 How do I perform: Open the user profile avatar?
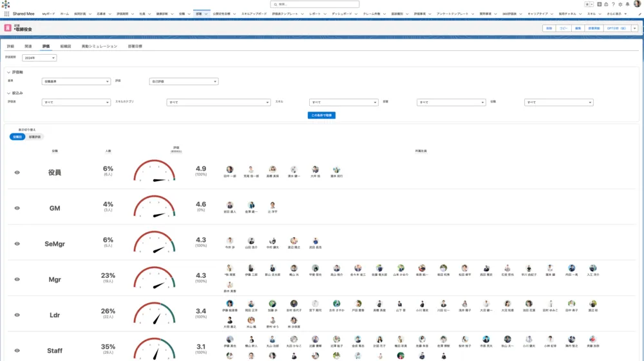click(x=636, y=4)
